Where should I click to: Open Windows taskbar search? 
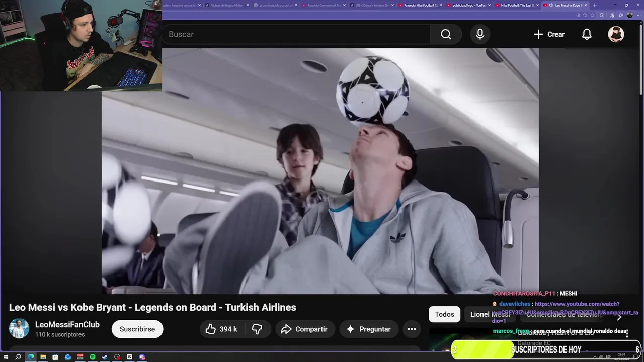click(x=18, y=357)
